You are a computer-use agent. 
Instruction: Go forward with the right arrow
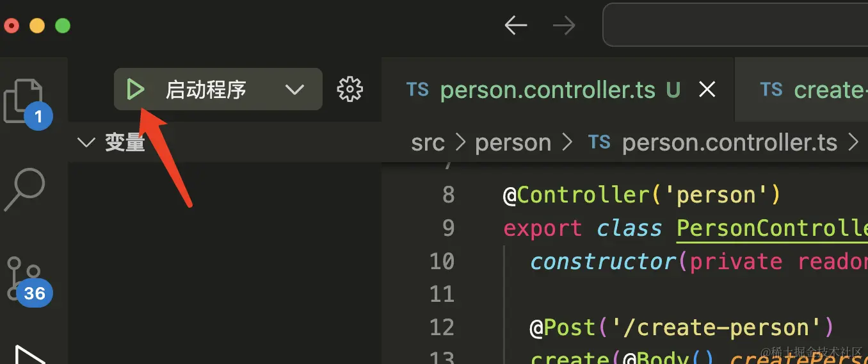(564, 26)
